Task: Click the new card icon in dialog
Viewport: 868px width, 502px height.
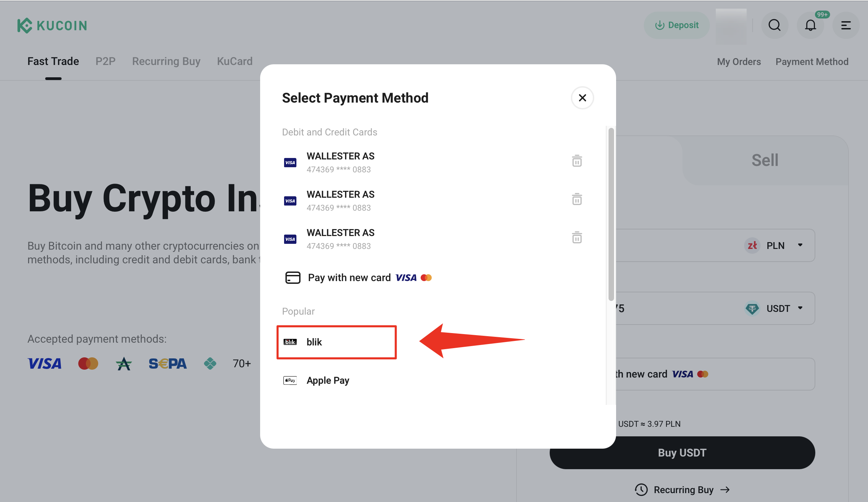Action: (x=293, y=278)
